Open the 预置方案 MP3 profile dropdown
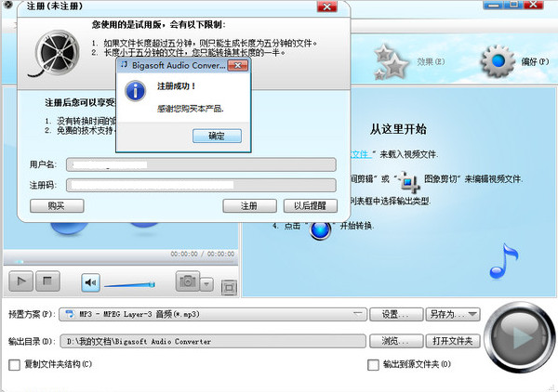 pos(212,314)
